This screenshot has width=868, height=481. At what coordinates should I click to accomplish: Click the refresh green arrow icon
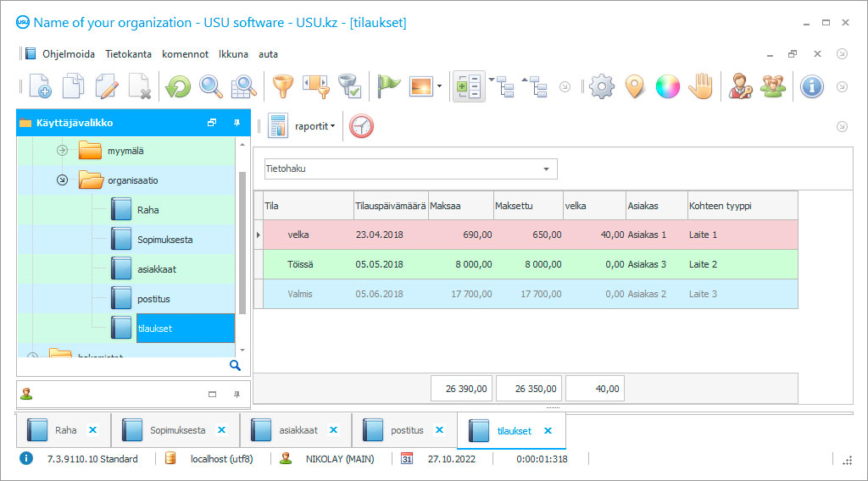click(x=178, y=86)
